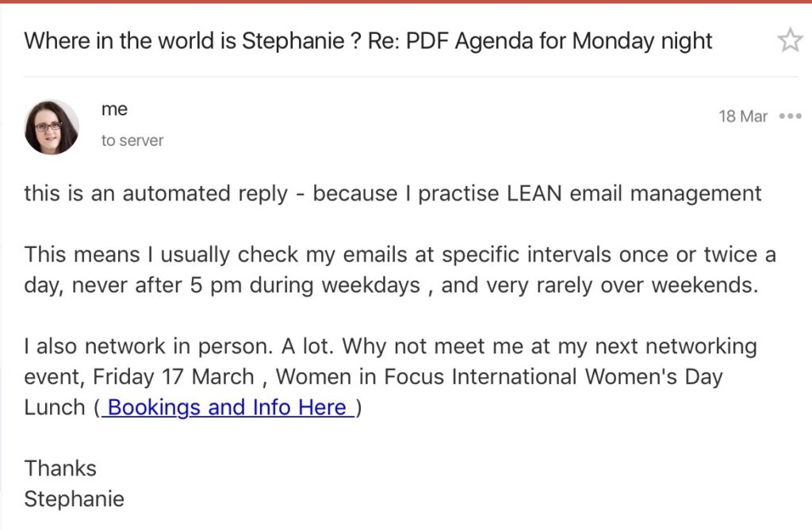This screenshot has width=812, height=530.
Task: Open the Bookings and Info Here link
Action: click(228, 407)
